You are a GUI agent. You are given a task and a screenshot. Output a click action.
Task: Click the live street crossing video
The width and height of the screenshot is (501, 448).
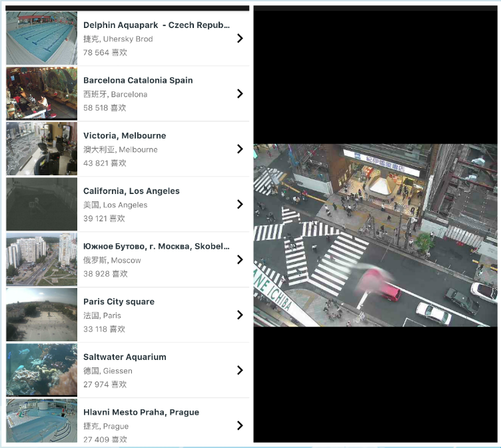coord(375,235)
